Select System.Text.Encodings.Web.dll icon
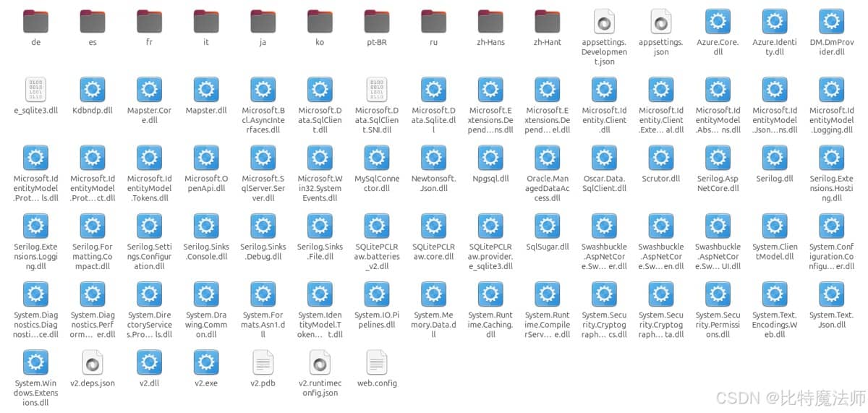 coord(775,294)
